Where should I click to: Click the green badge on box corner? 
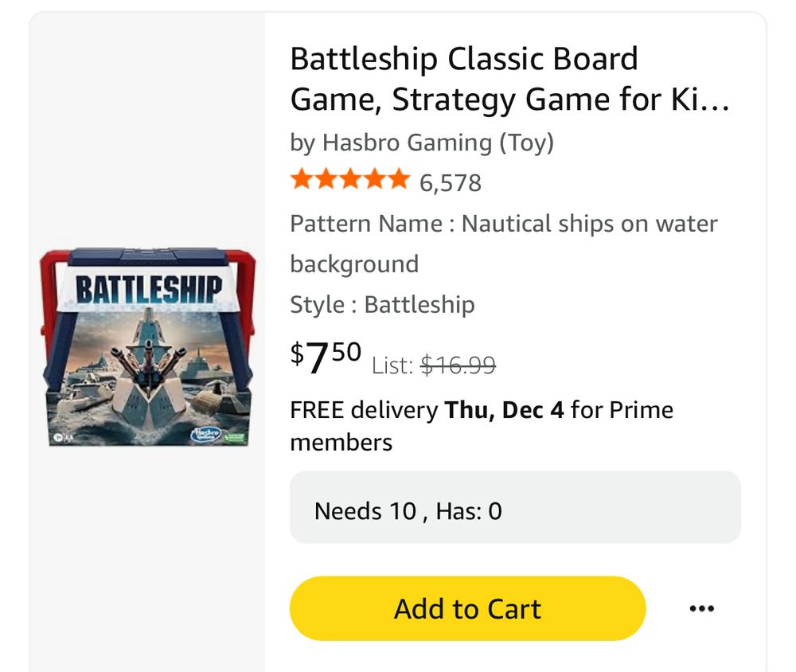pos(236,436)
